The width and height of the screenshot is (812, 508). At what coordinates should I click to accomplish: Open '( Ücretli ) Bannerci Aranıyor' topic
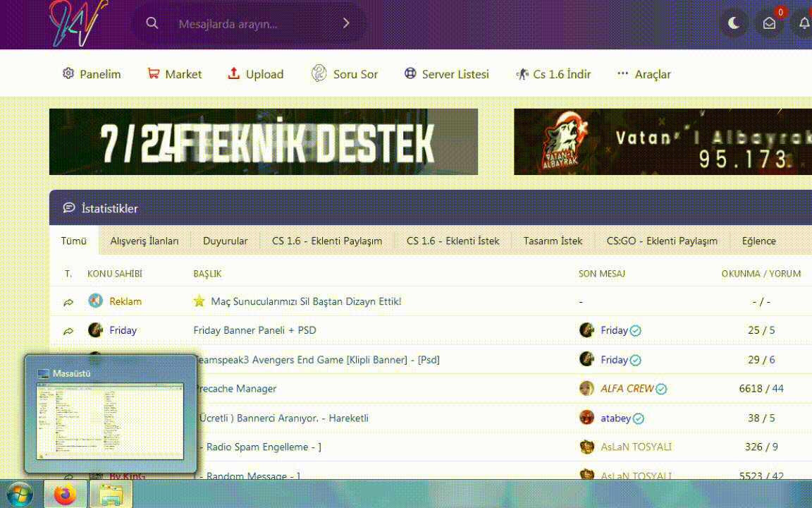284,418
